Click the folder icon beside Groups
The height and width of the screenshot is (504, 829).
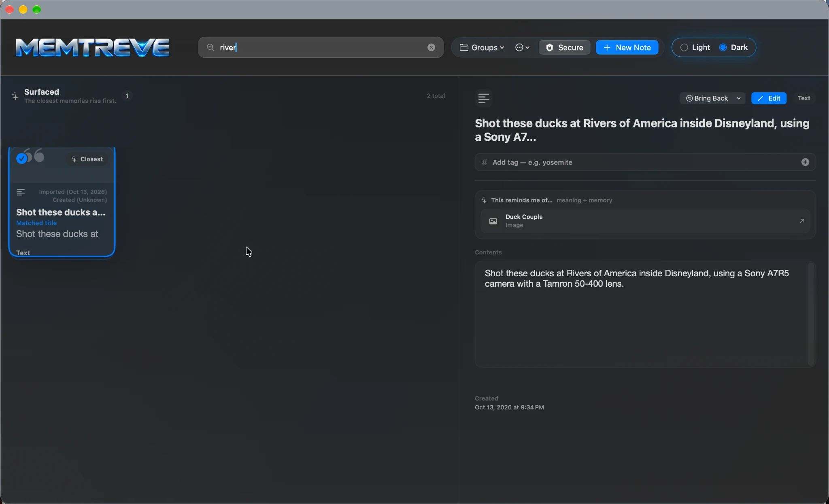464,47
